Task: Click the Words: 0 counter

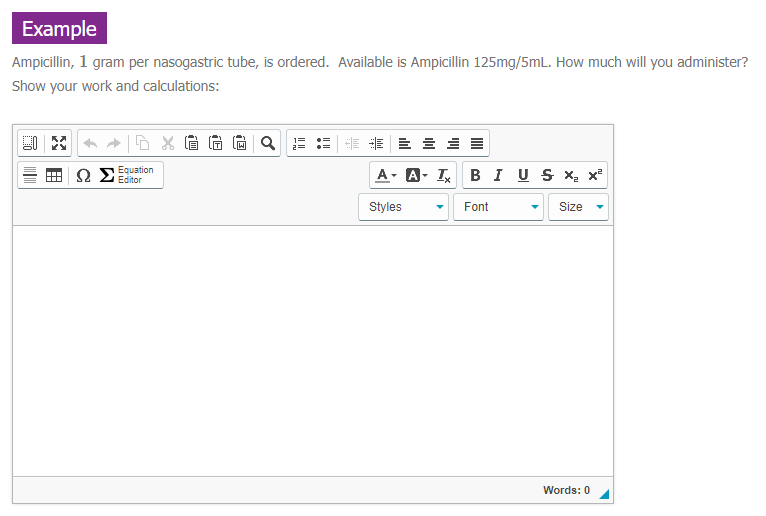Action: click(566, 490)
